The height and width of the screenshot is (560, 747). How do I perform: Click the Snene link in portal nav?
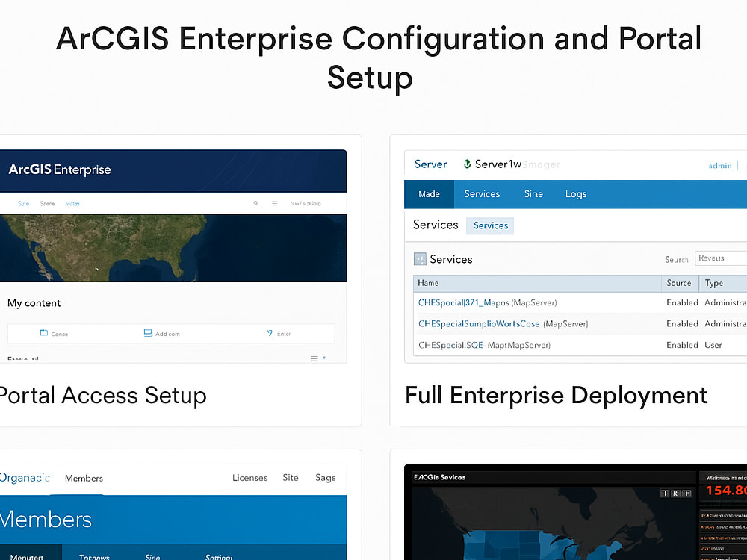[47, 203]
